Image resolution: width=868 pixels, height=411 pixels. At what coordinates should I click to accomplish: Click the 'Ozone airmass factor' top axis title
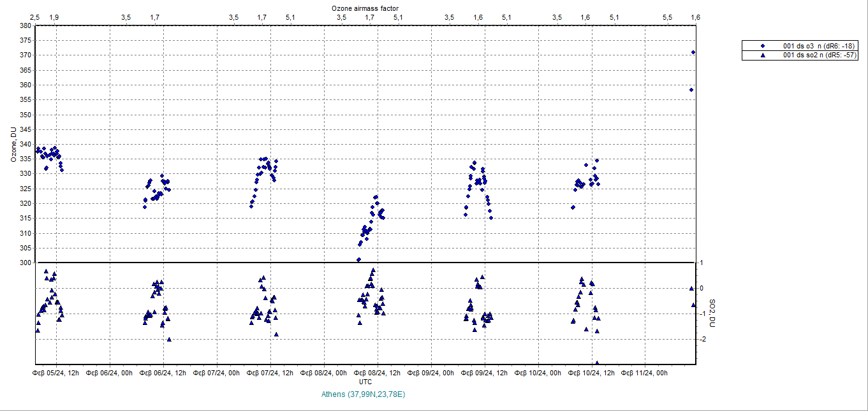[x=365, y=8]
